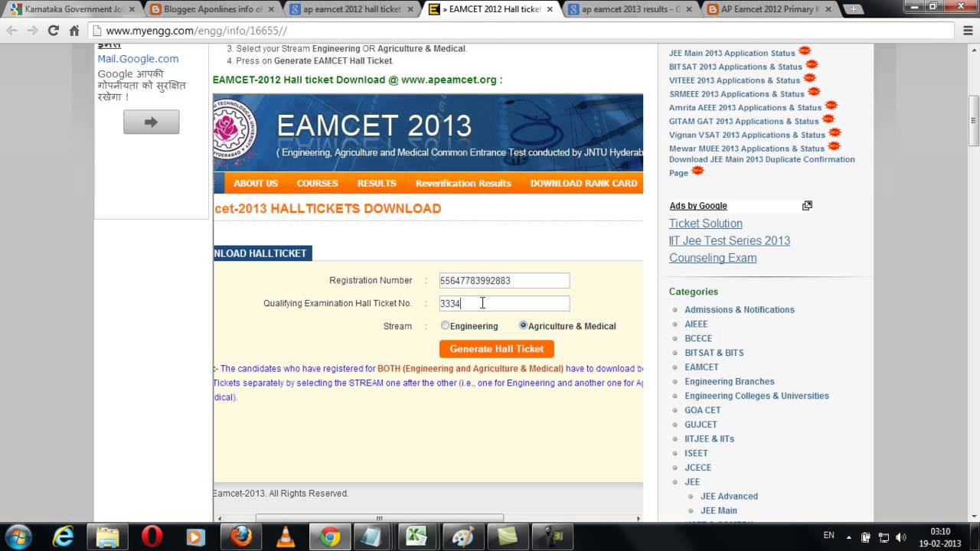Open RESULTS menu item
Viewport: 980px width, 551px height.
click(x=377, y=183)
